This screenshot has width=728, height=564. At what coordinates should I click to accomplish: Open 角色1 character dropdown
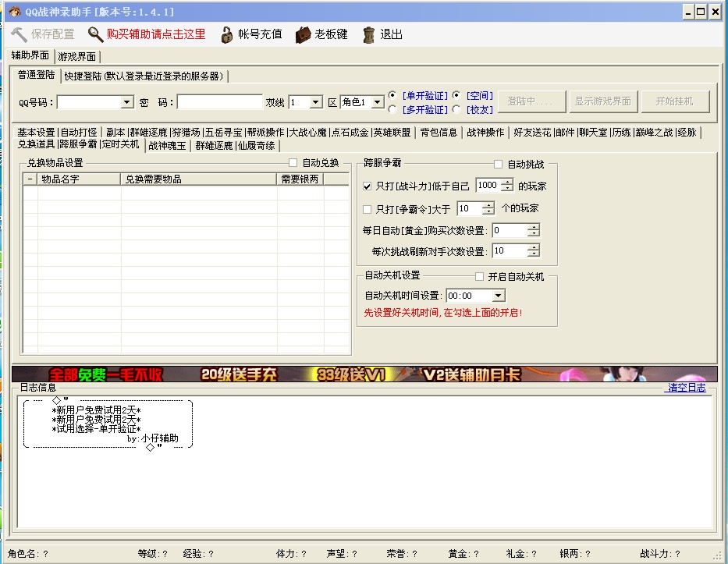pos(378,102)
